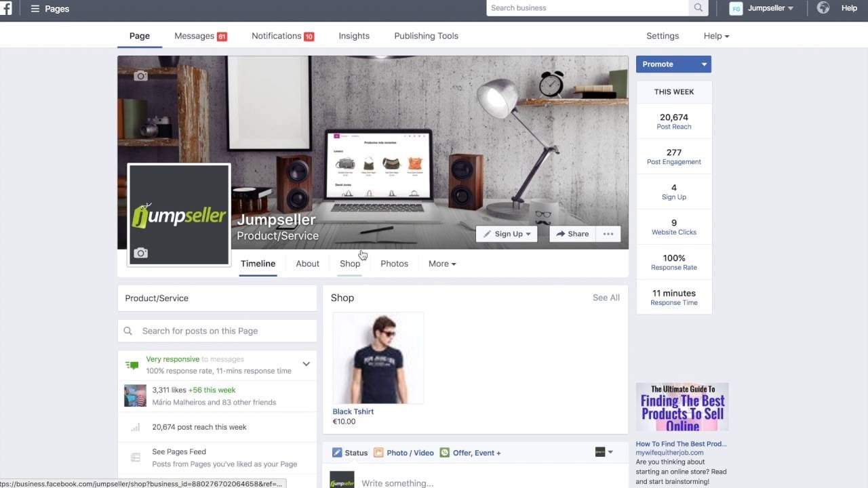Open the Jumpseller account dropdown
Image resolution: width=868 pixels, height=488 pixels.
click(x=762, y=8)
